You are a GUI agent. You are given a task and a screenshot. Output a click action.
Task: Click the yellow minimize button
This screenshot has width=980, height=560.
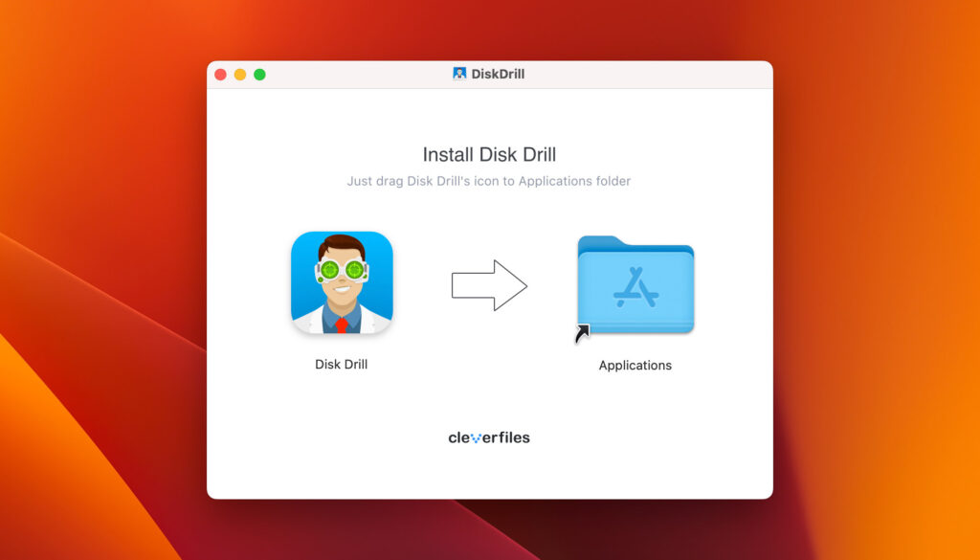point(240,73)
